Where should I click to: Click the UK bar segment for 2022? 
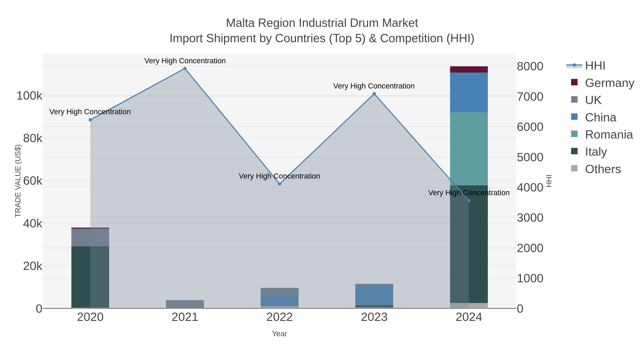279,292
